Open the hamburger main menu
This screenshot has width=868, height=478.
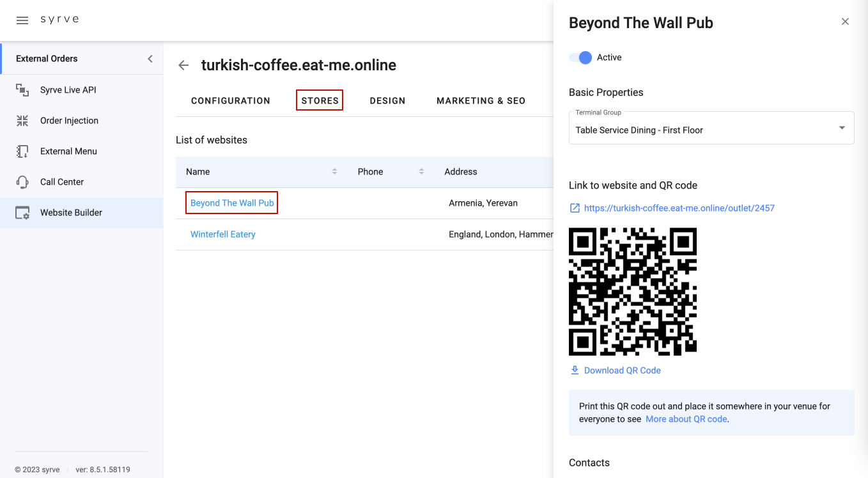(x=22, y=20)
